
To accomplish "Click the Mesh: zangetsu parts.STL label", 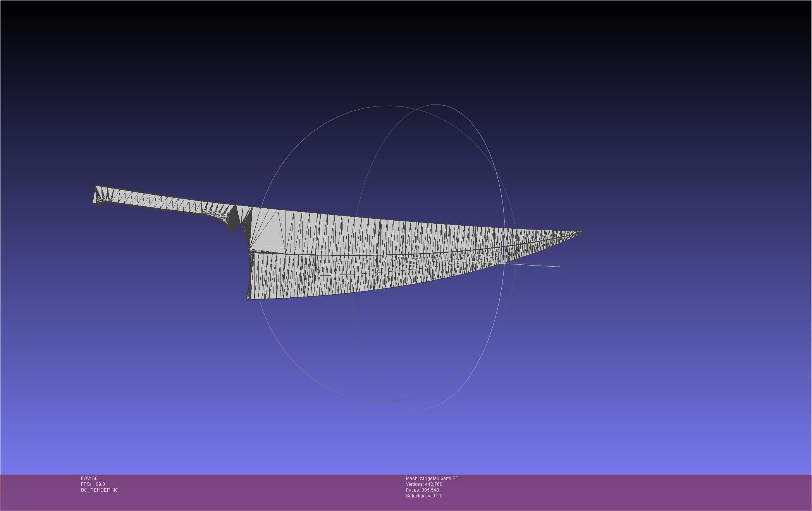I will pyautogui.click(x=434, y=478).
